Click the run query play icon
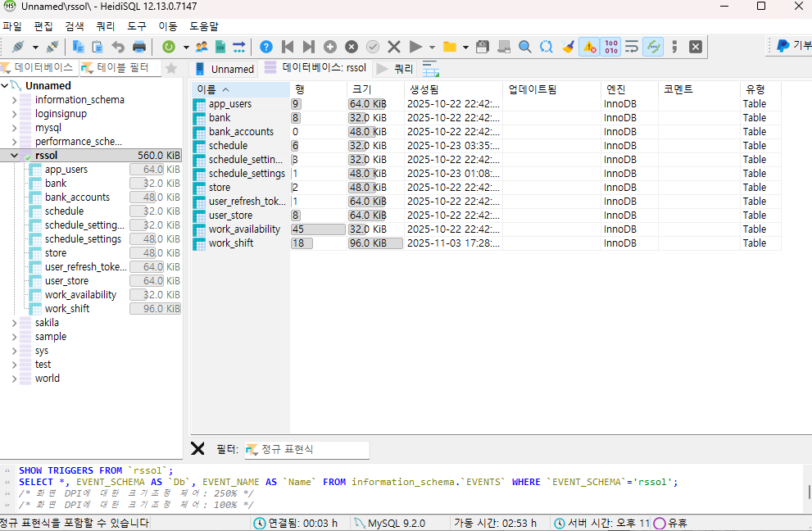 click(415, 47)
